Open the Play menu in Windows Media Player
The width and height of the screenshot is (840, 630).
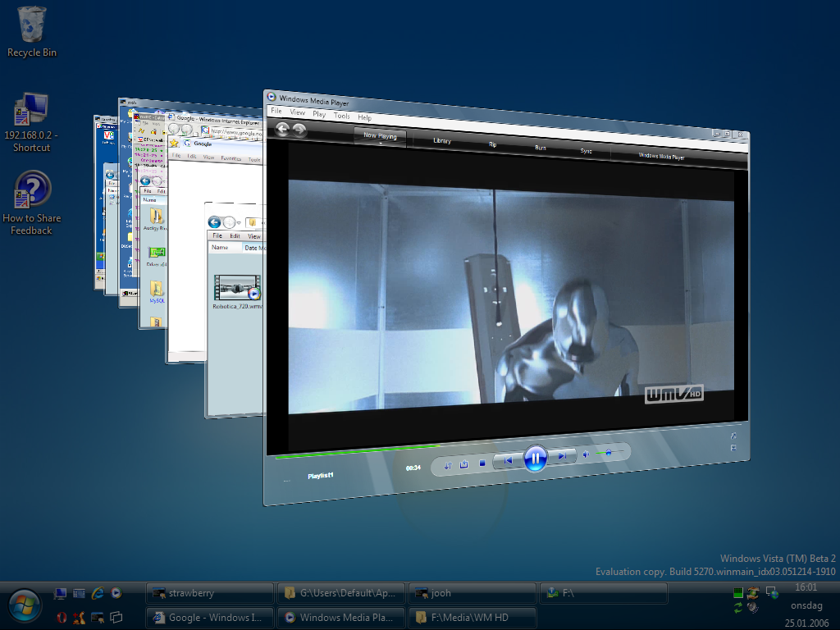319,114
